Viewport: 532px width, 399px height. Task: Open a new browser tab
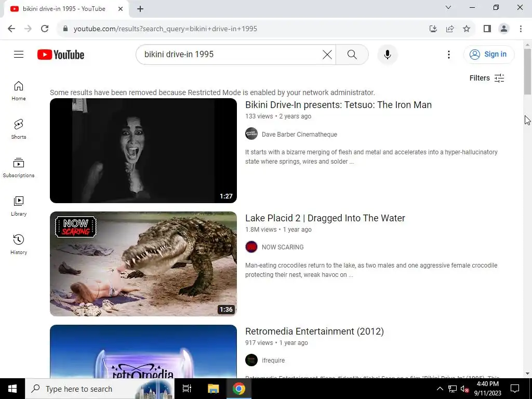(140, 9)
